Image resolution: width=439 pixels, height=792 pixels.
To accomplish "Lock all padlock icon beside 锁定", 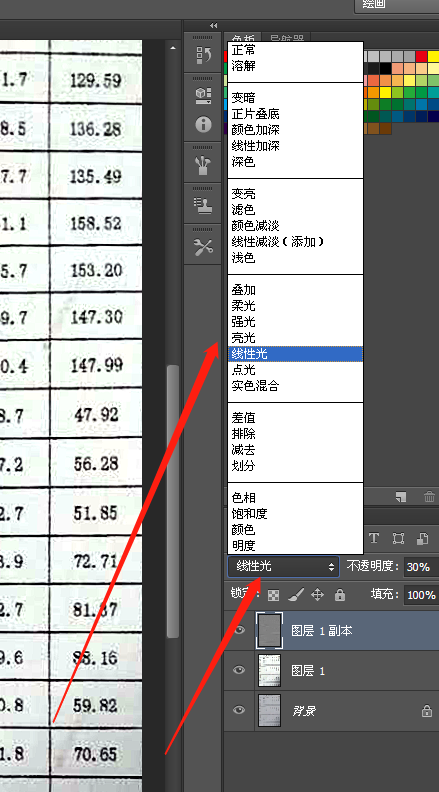I will click(340, 595).
